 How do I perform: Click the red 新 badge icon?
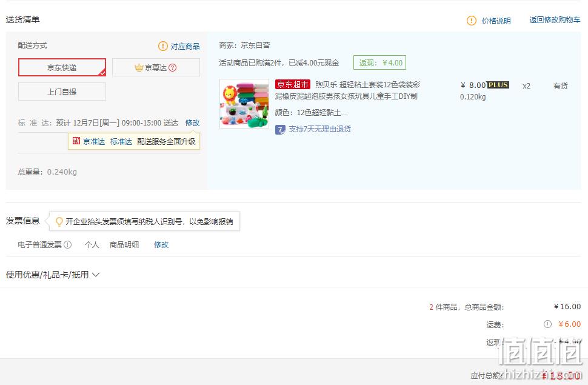tap(76, 141)
